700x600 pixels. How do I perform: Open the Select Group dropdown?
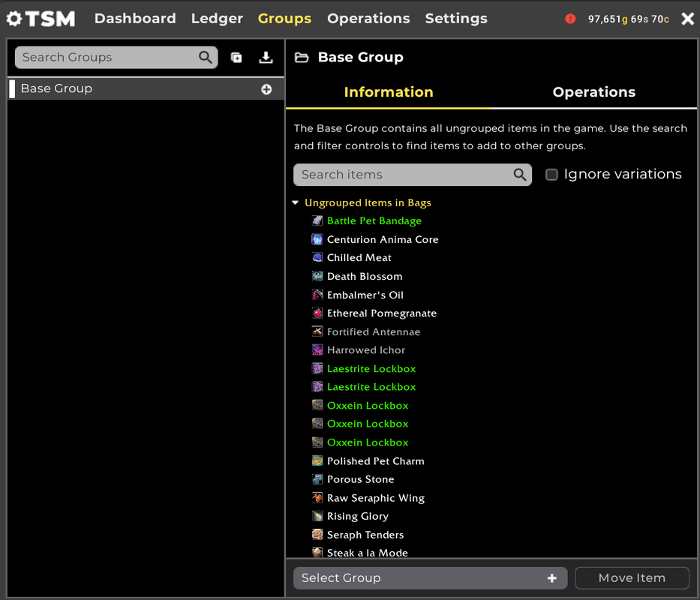(x=431, y=578)
